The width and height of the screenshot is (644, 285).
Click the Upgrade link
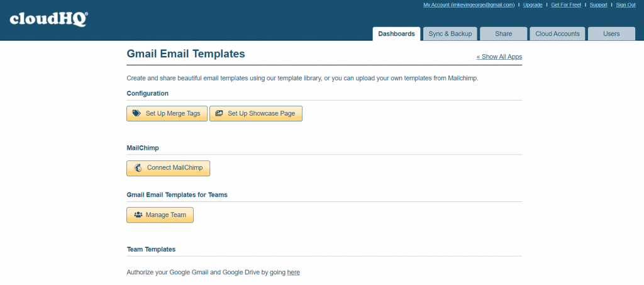(533, 5)
